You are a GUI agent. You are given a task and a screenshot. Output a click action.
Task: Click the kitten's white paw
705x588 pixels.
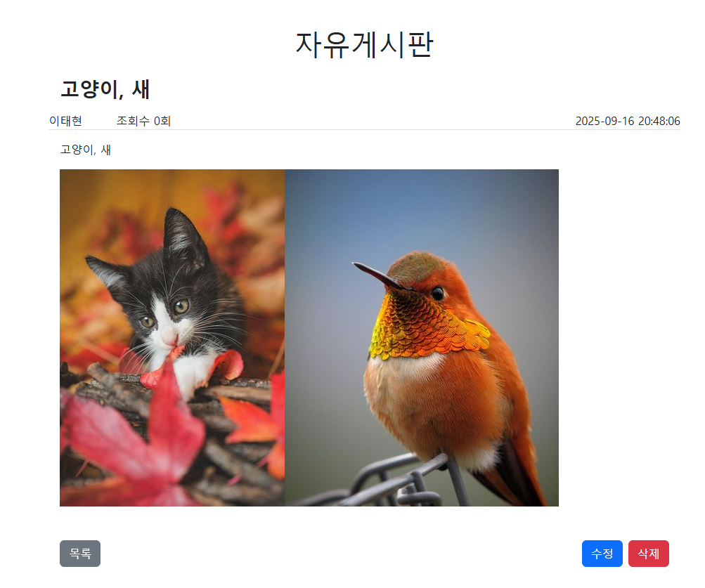(194, 371)
